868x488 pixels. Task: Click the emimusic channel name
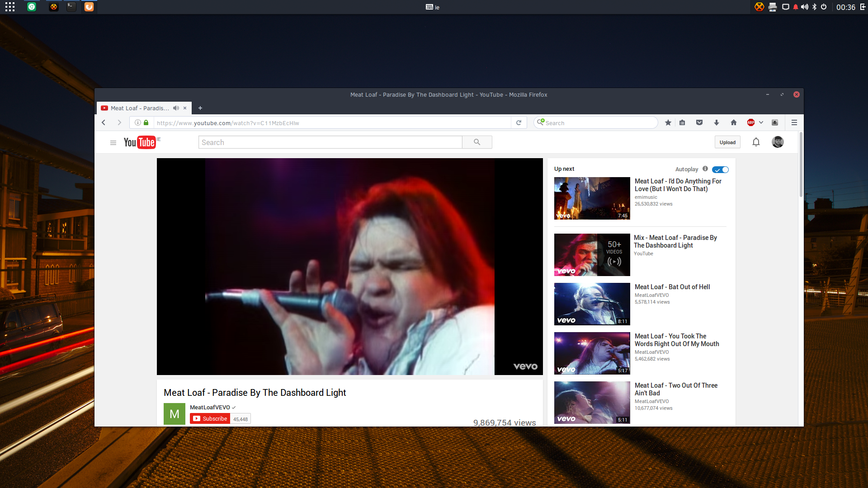coord(646,197)
